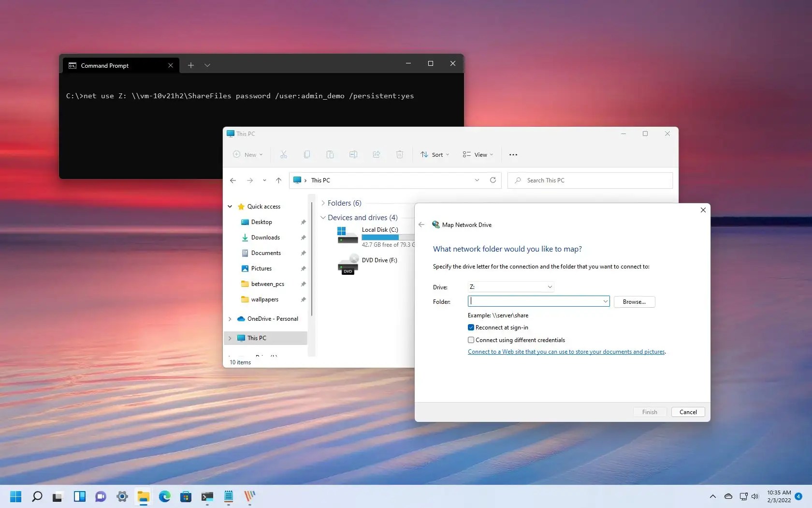Click the See more ellipsis in File Explorer
Image resolution: width=812 pixels, height=508 pixels.
point(513,154)
